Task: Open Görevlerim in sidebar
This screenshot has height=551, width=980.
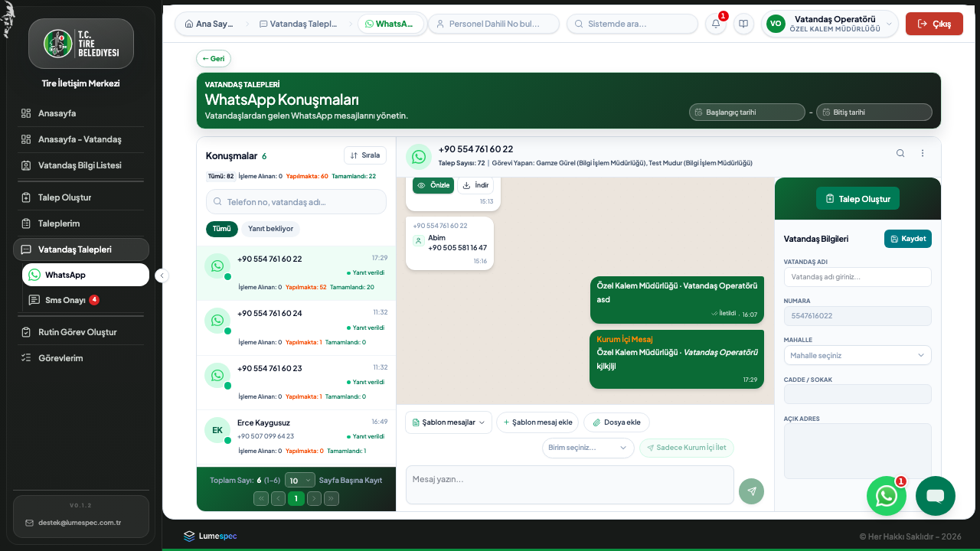Action: coord(81,358)
